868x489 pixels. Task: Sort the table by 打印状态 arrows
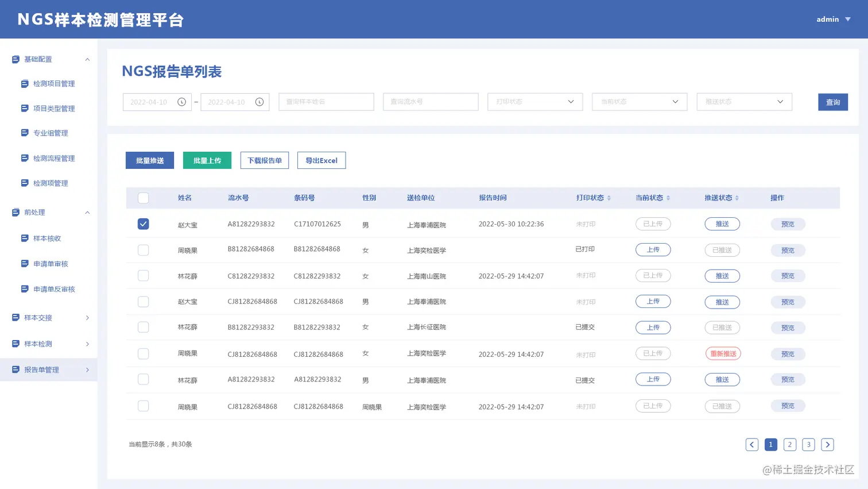pos(609,198)
